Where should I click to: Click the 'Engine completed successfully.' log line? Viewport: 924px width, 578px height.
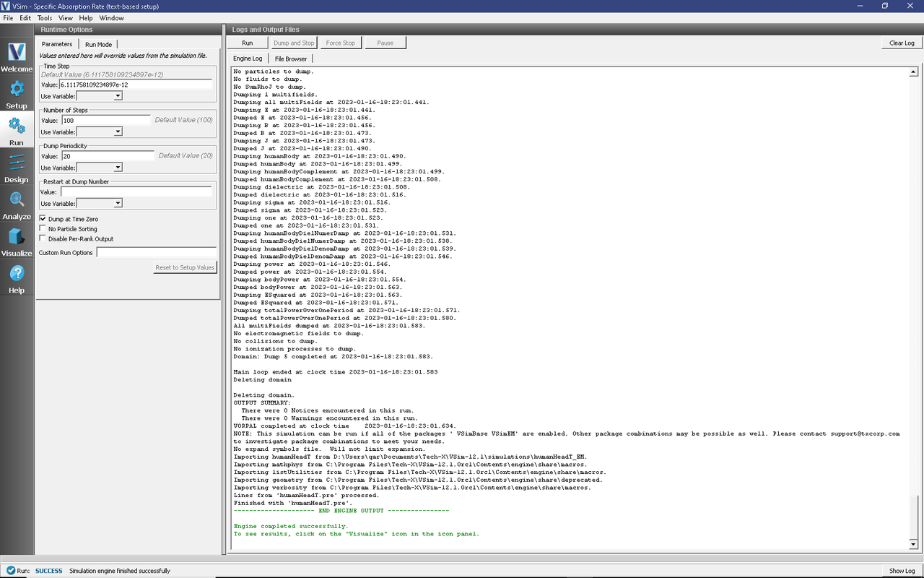pyautogui.click(x=290, y=526)
